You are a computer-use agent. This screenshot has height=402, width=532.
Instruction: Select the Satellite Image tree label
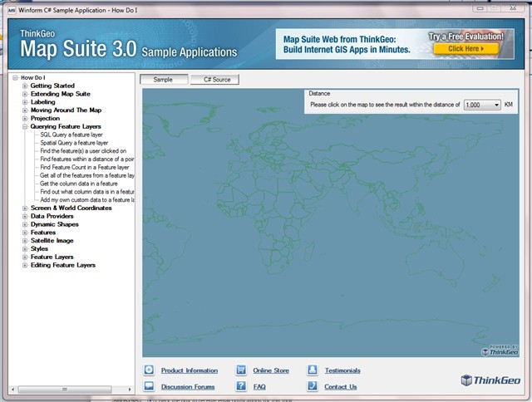coord(52,241)
